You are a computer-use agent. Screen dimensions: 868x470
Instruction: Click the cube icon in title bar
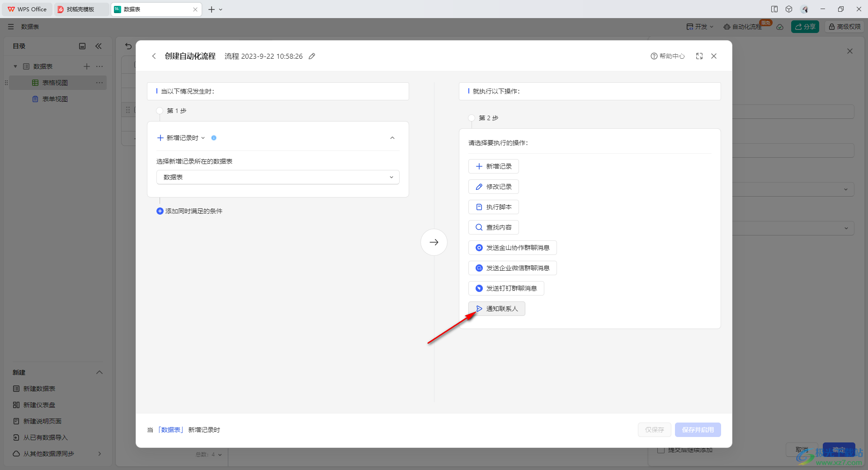point(789,9)
